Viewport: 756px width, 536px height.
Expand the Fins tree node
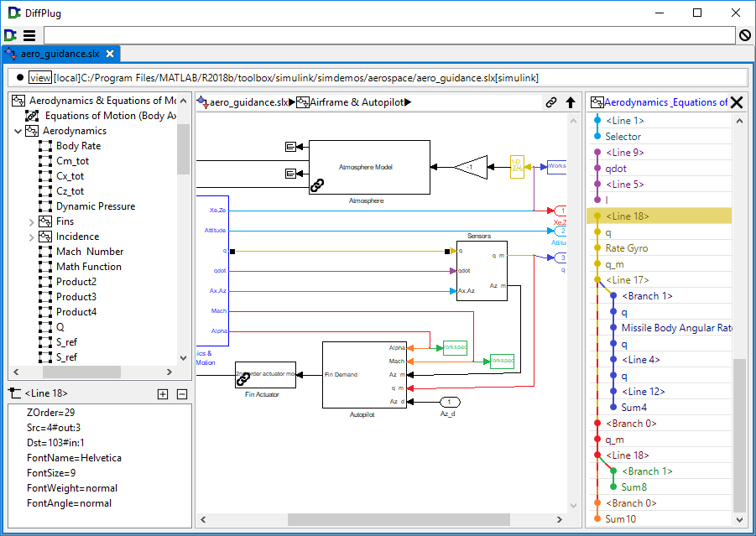point(32,221)
